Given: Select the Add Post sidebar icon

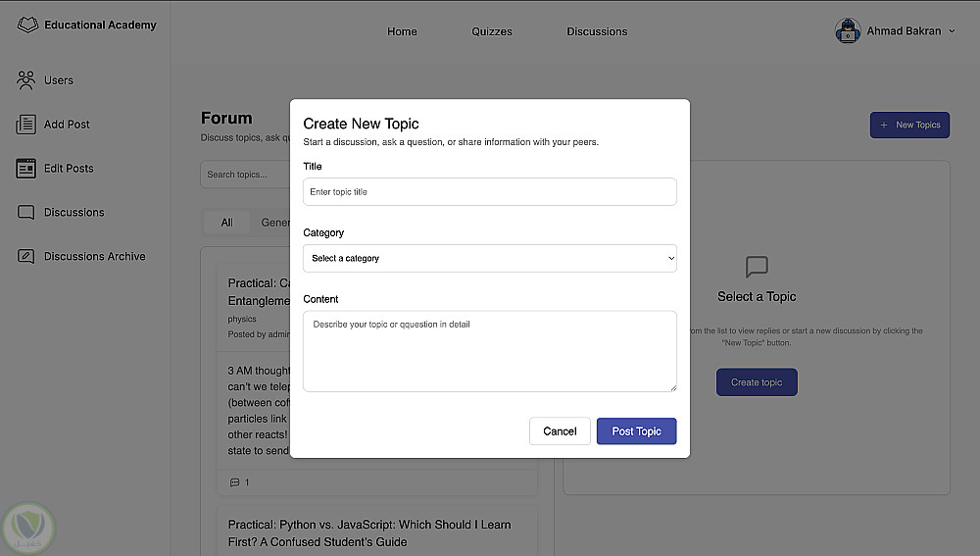Looking at the screenshot, I should pyautogui.click(x=26, y=125).
